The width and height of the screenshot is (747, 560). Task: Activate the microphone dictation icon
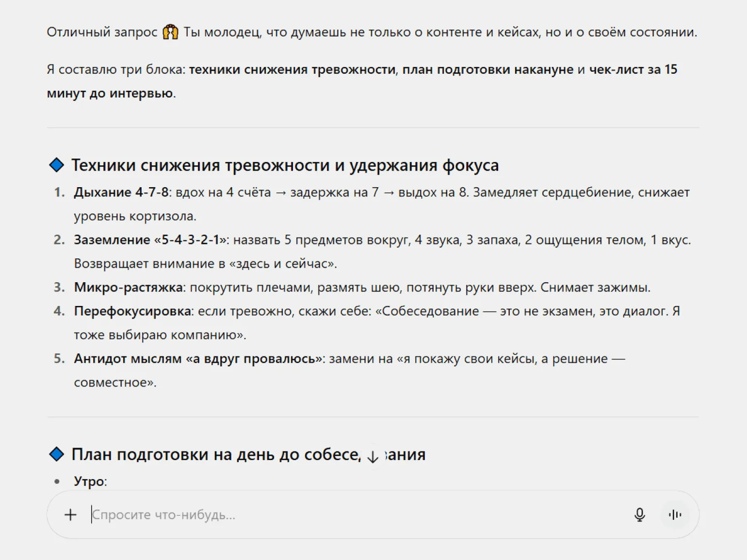tap(639, 514)
